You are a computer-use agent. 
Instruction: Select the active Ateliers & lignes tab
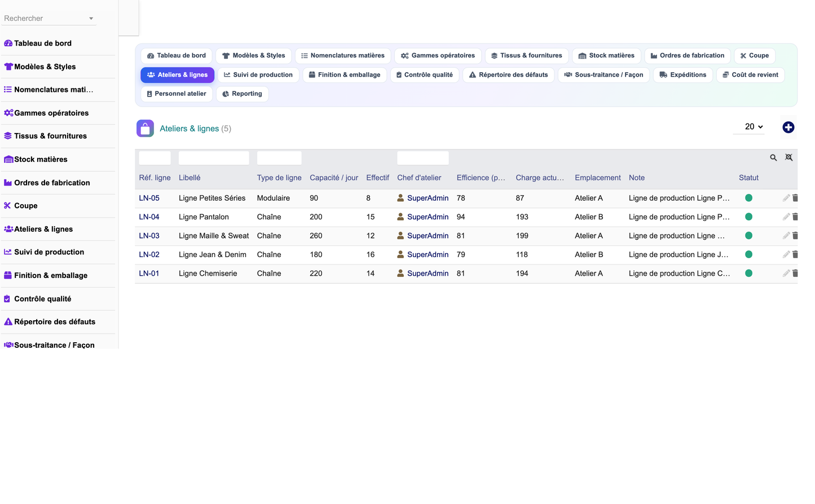click(x=177, y=75)
